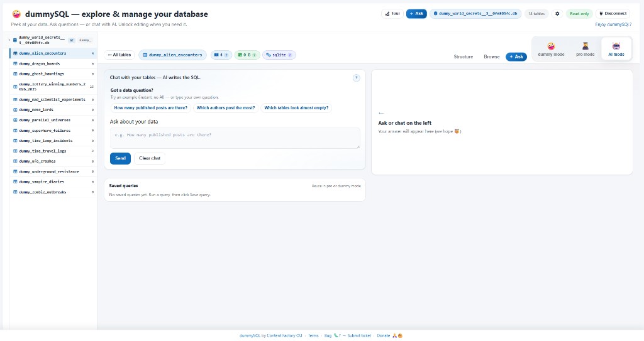The width and height of the screenshot is (644, 341).
Task: Collapse the dummy_world_secrets database tree
Action: (x=9, y=40)
